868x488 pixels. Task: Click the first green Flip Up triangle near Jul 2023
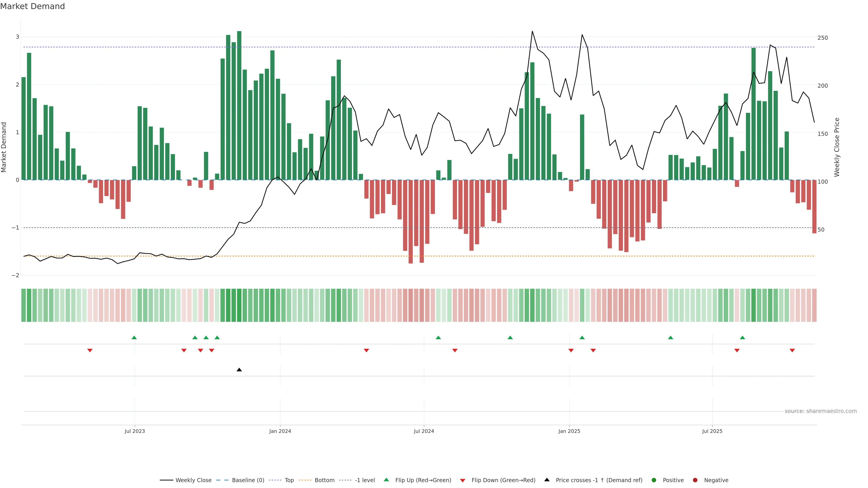(x=134, y=338)
